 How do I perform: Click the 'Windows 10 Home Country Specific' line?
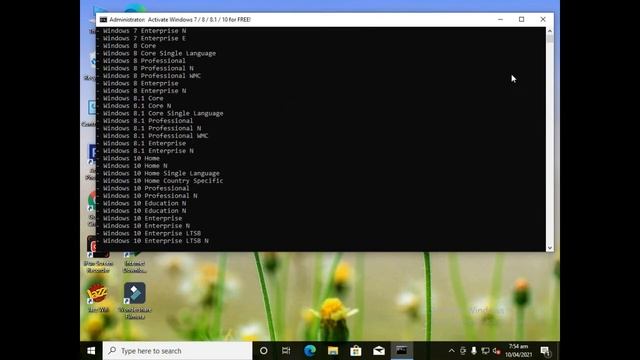pyautogui.click(x=163, y=180)
